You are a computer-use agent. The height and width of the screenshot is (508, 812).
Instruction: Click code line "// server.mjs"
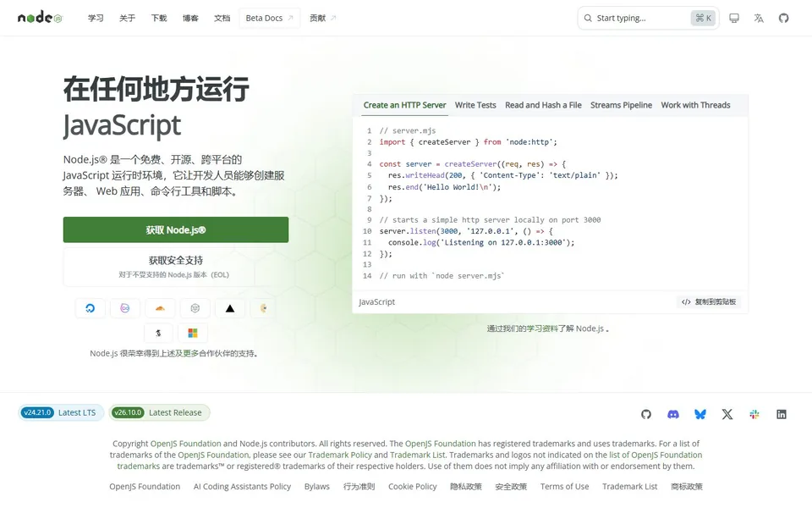pos(408,130)
